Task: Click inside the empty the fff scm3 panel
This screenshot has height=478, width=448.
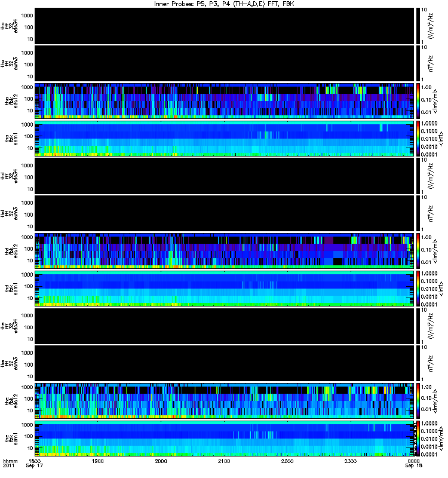Action: pos(225,363)
